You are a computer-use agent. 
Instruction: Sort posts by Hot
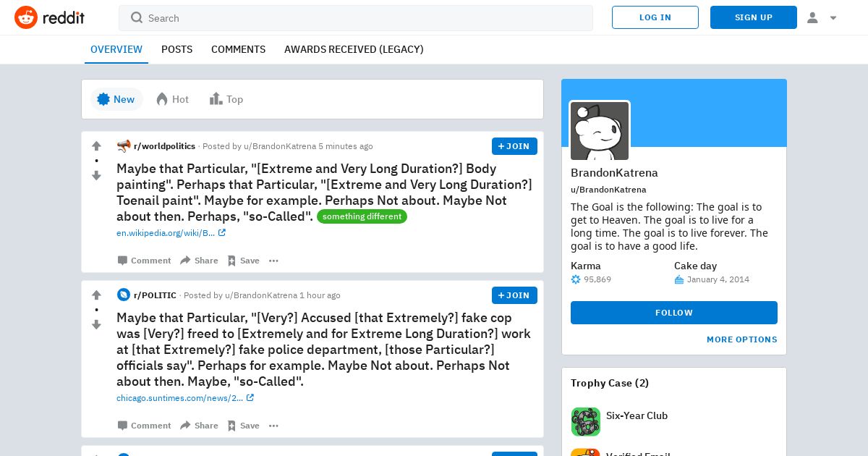173,99
